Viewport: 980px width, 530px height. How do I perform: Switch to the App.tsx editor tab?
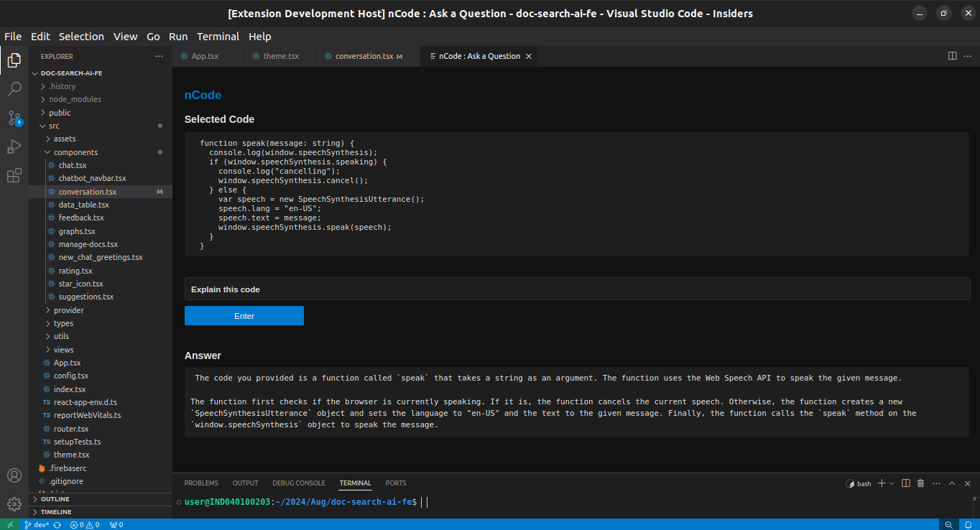pyautogui.click(x=208, y=56)
